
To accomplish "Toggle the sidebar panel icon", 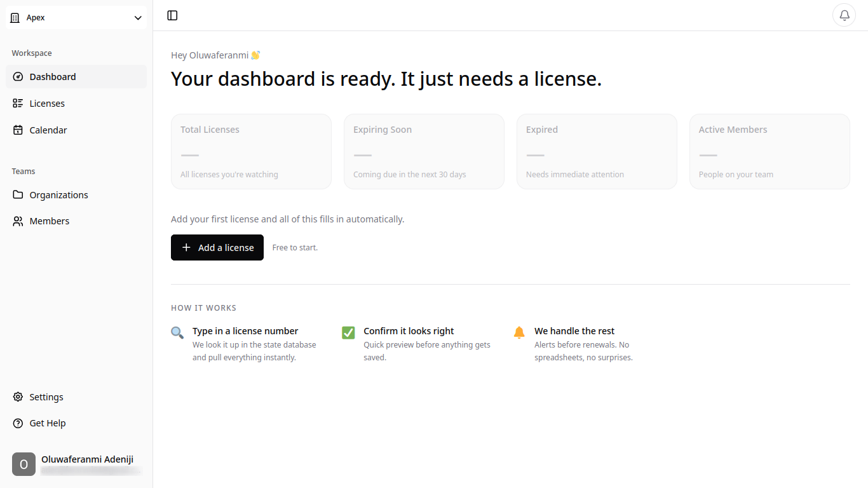I will 172,16.
